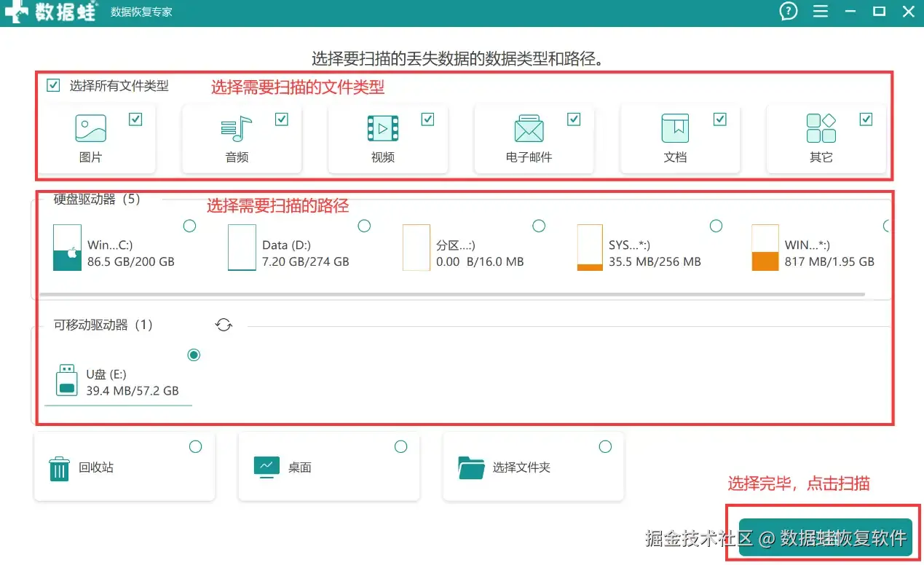Click the 电子邮件 email type icon

tap(529, 129)
